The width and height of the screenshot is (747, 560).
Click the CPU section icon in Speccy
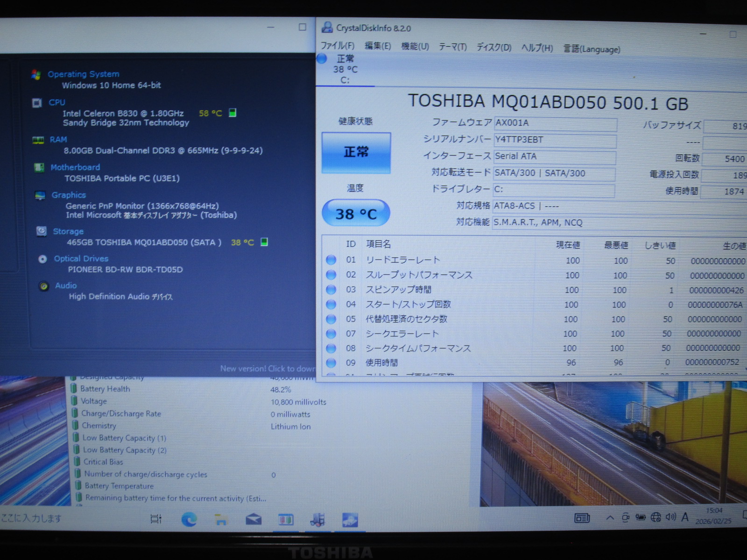click(x=37, y=103)
